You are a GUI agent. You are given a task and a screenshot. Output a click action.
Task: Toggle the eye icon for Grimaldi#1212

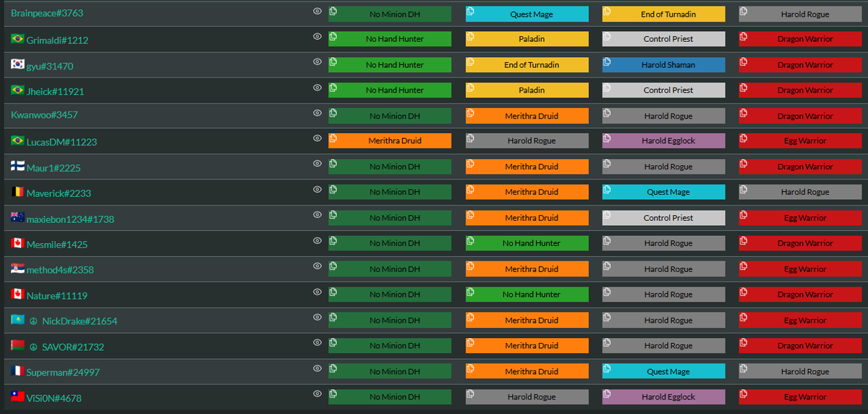pos(317,36)
